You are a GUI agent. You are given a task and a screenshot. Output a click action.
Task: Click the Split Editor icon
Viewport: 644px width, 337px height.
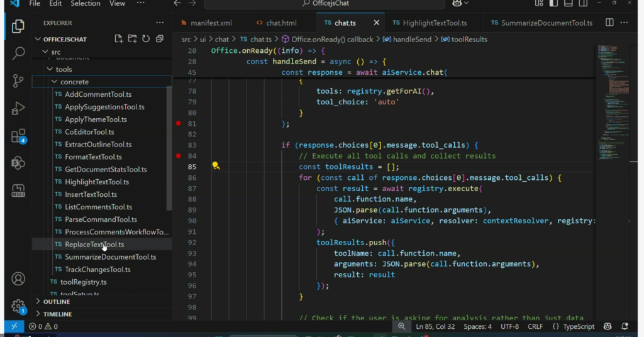609,23
